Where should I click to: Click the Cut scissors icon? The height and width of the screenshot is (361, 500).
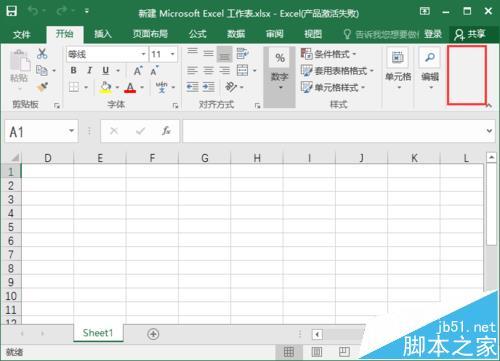(42, 53)
